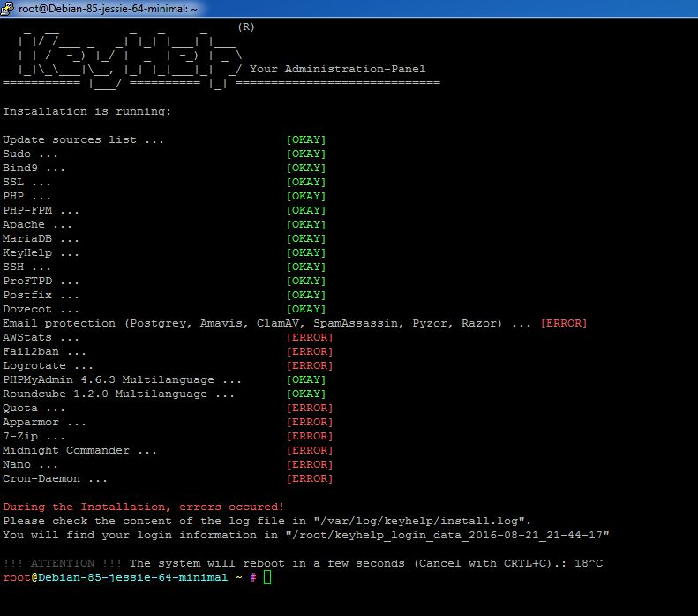Image resolution: width=698 pixels, height=616 pixels.
Task: Click the PuTTY icon in the title bar
Action: coord(9,9)
